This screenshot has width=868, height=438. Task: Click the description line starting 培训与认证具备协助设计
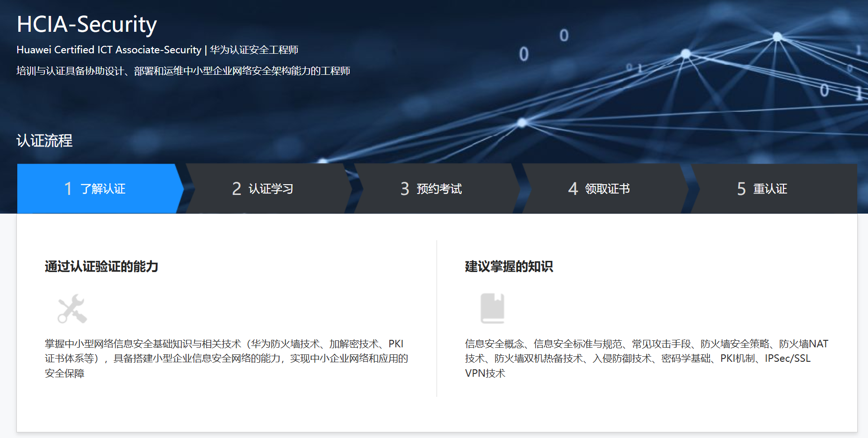[x=183, y=71]
